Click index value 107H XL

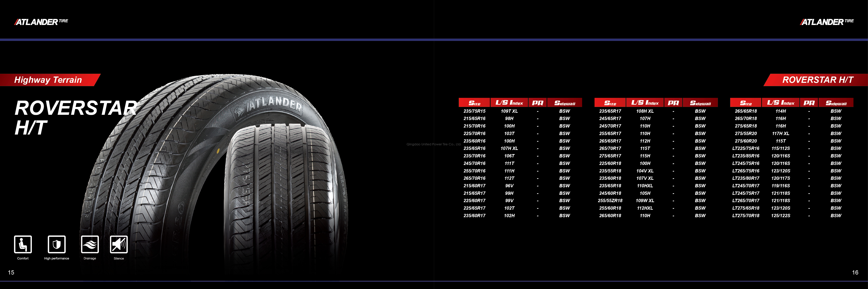pyautogui.click(x=509, y=148)
